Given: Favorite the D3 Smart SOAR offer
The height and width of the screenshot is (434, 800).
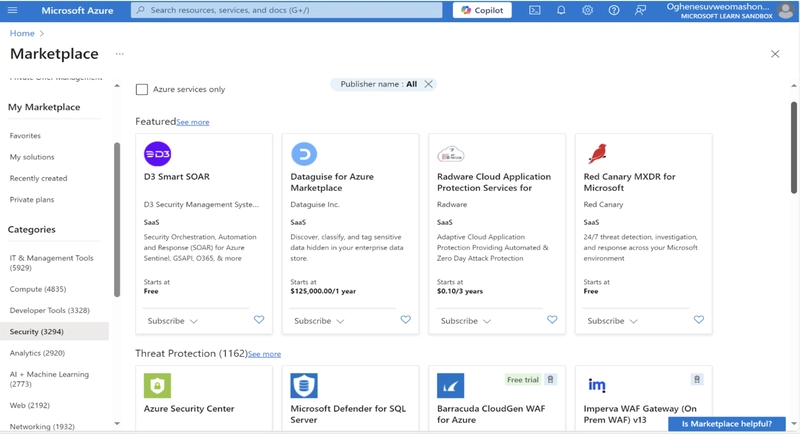Looking at the screenshot, I should [259, 320].
